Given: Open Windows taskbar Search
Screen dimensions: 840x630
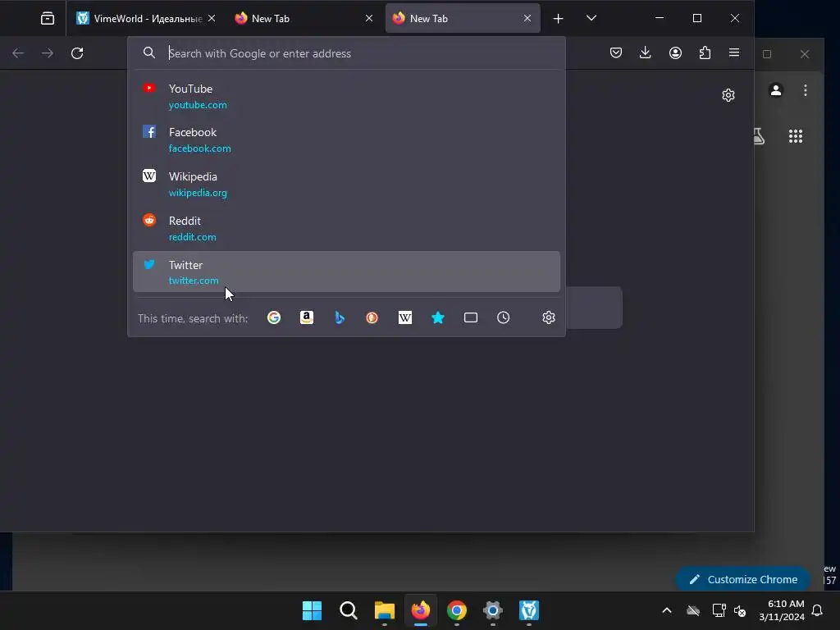Looking at the screenshot, I should tap(348, 610).
